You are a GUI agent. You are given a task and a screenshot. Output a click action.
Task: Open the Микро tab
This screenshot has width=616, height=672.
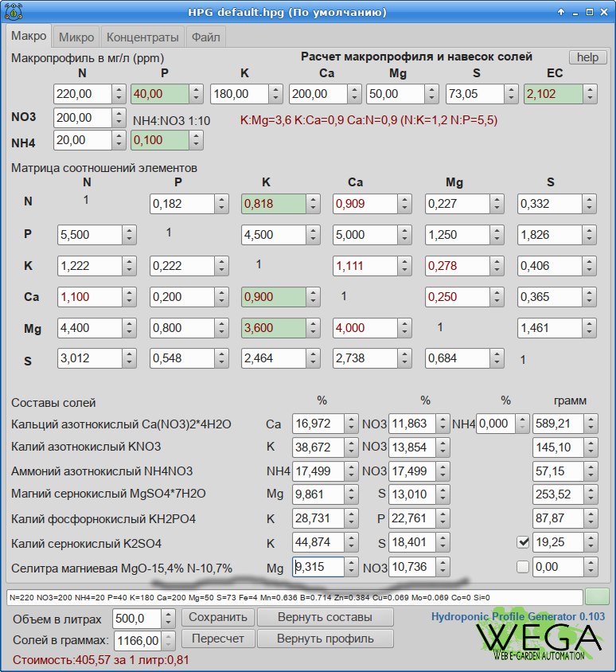(x=76, y=37)
